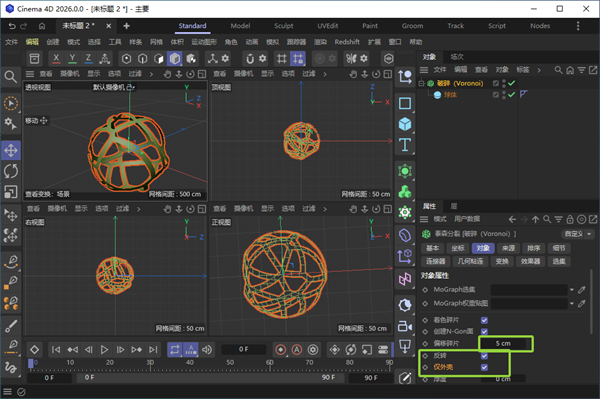Screen dimensions: 600x399
Task: Expand more menus in top view bar
Action: pos(325,74)
